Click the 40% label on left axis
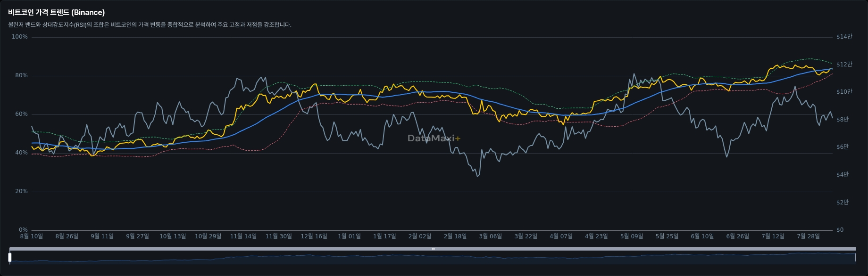 [x=21, y=153]
